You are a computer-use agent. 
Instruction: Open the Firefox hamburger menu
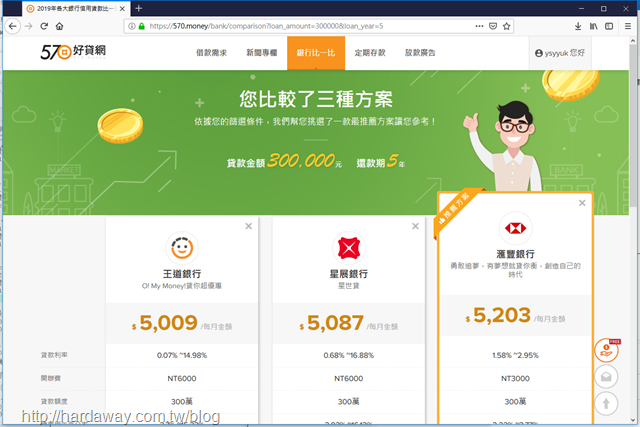coord(628,26)
